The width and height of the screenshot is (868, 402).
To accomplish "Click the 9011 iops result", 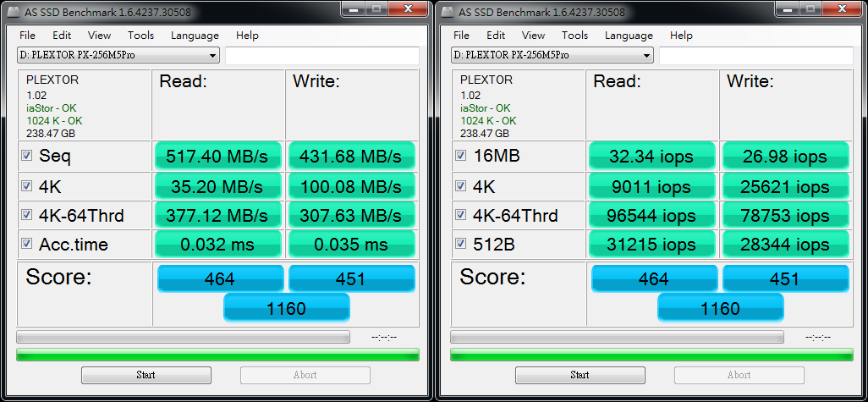I will tap(652, 186).
